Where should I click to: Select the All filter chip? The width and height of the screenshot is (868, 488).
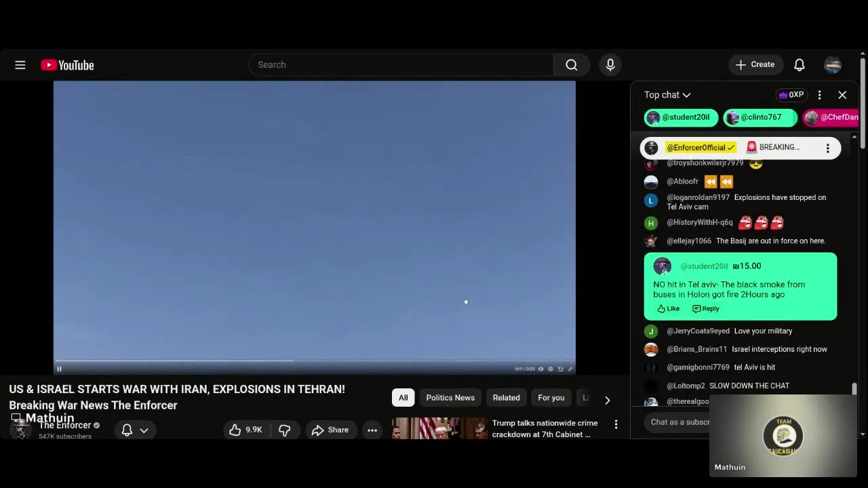(x=403, y=398)
